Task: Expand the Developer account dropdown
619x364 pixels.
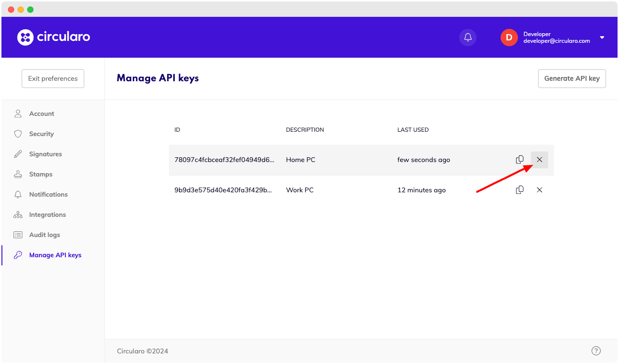Action: [x=602, y=37]
